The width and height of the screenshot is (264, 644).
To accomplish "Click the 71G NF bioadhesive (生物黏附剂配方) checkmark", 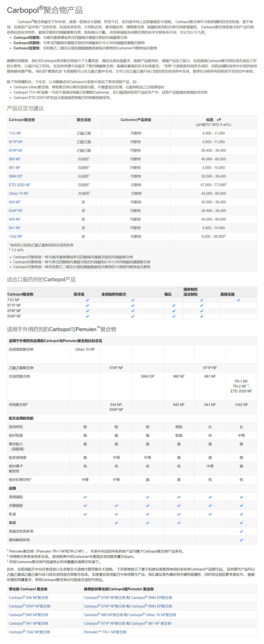I will [133, 300].
